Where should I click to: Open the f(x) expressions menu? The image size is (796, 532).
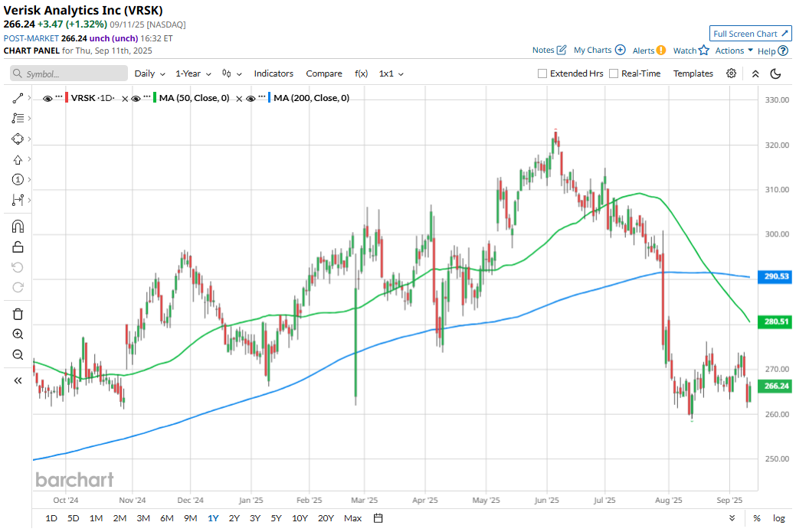pos(361,73)
